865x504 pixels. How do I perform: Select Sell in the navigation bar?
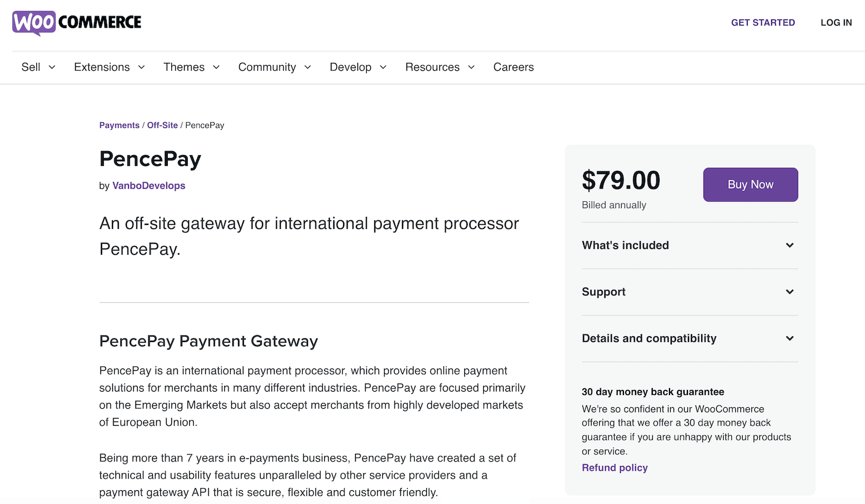[x=31, y=67]
